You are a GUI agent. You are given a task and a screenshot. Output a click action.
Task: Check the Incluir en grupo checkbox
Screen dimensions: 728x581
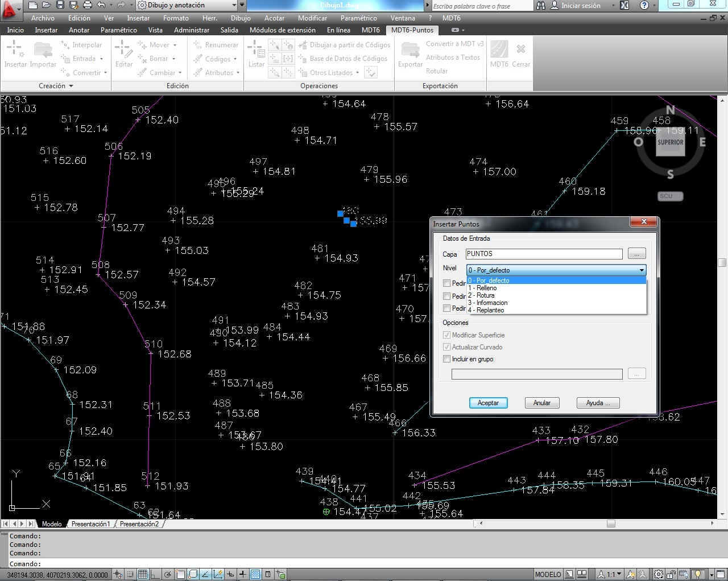click(x=447, y=359)
